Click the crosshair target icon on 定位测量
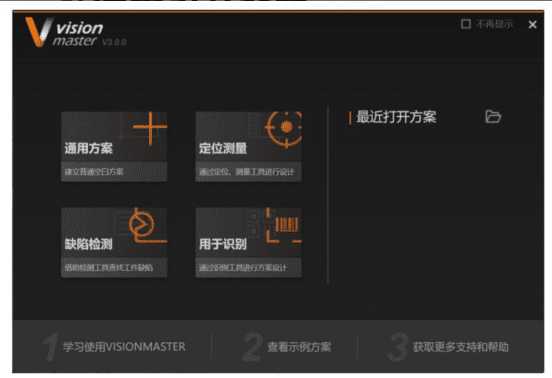Viewport: 552px width, 378px height. pyautogui.click(x=285, y=128)
